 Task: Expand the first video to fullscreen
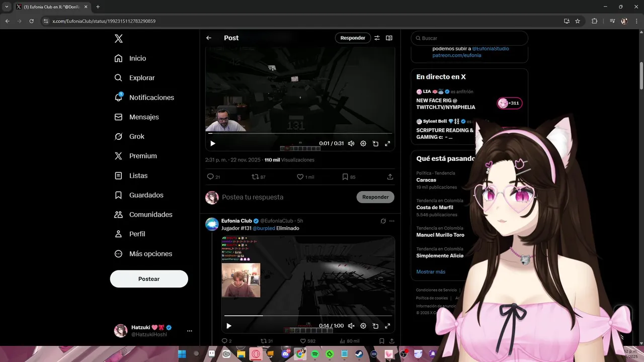click(x=387, y=143)
